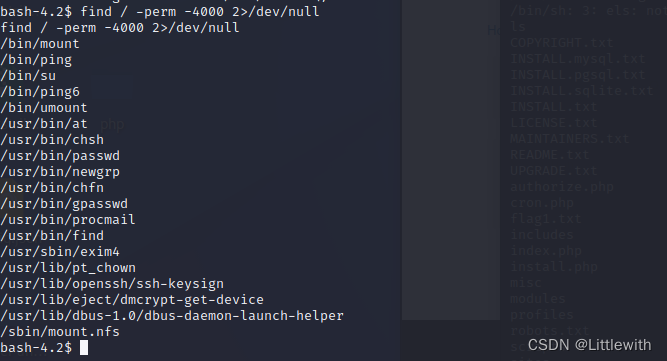The height and width of the screenshot is (361, 667).
Task: Click the terminal cursor block at the prompt
Action: [84, 347]
